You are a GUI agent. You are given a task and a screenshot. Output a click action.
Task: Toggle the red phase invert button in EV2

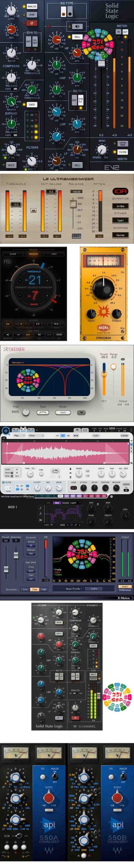pyautogui.click(x=32, y=23)
